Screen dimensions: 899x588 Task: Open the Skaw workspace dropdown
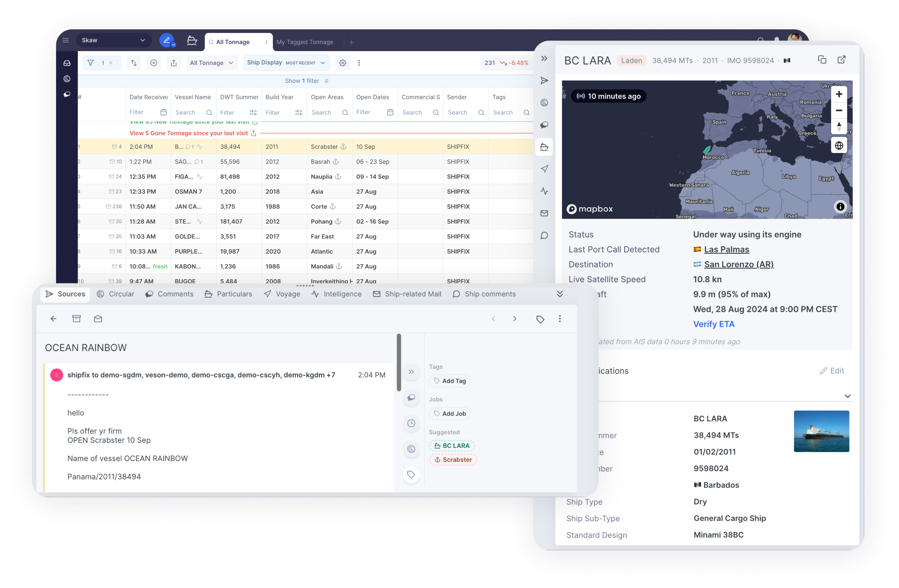coord(113,40)
